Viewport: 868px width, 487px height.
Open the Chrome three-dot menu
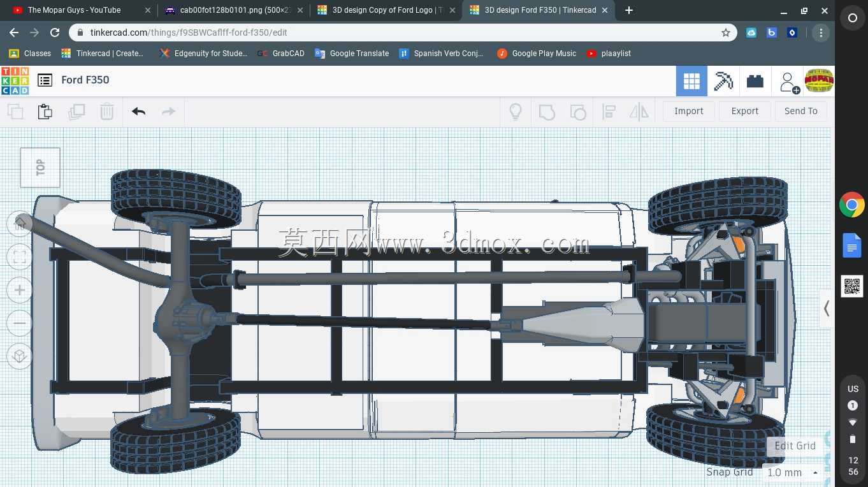click(x=821, y=33)
